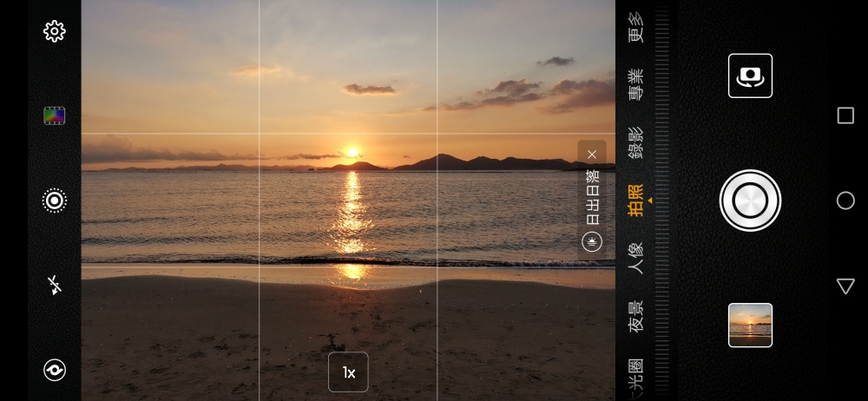Switch to 光圈 aperture mode

[636, 378]
